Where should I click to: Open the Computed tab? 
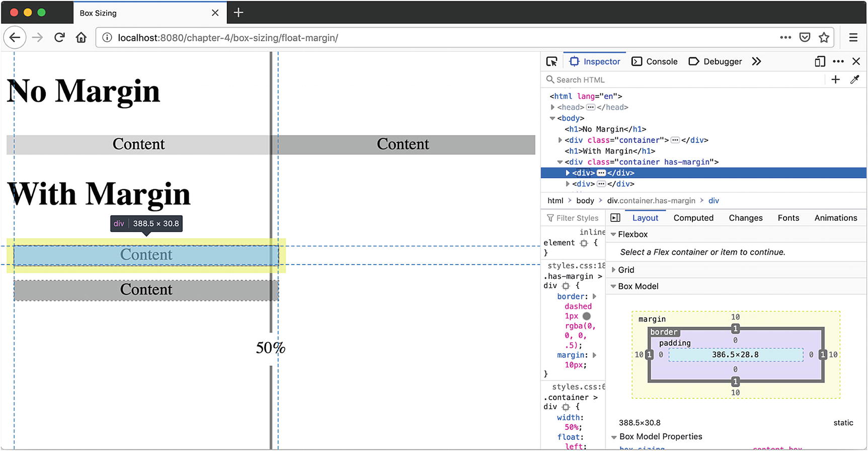pyautogui.click(x=693, y=217)
